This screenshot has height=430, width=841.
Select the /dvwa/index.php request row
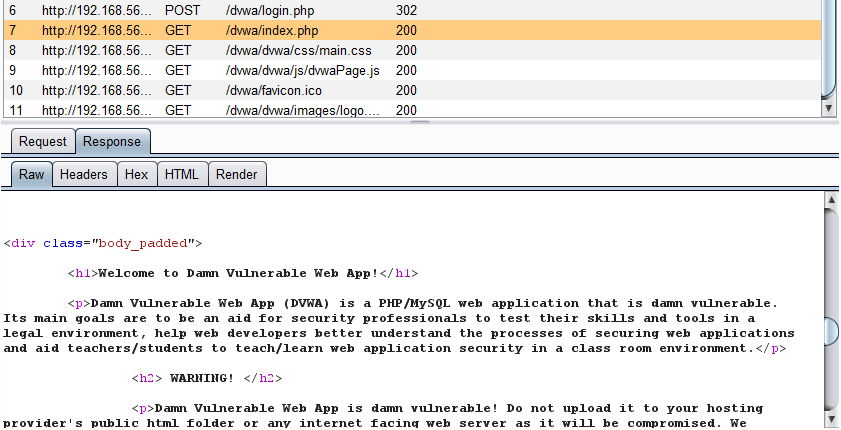[x=412, y=31]
